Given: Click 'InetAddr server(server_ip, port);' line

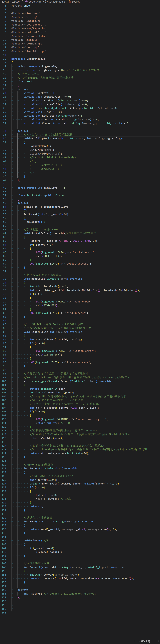Looking at the screenshot, I should click(55, 575).
